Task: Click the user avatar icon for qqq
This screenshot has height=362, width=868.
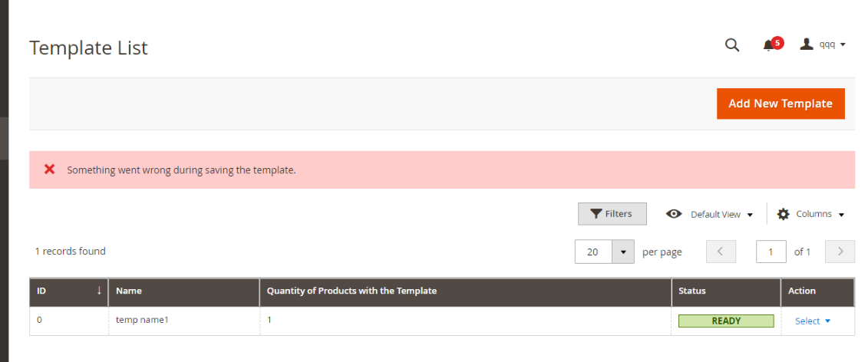Action: coord(807,44)
